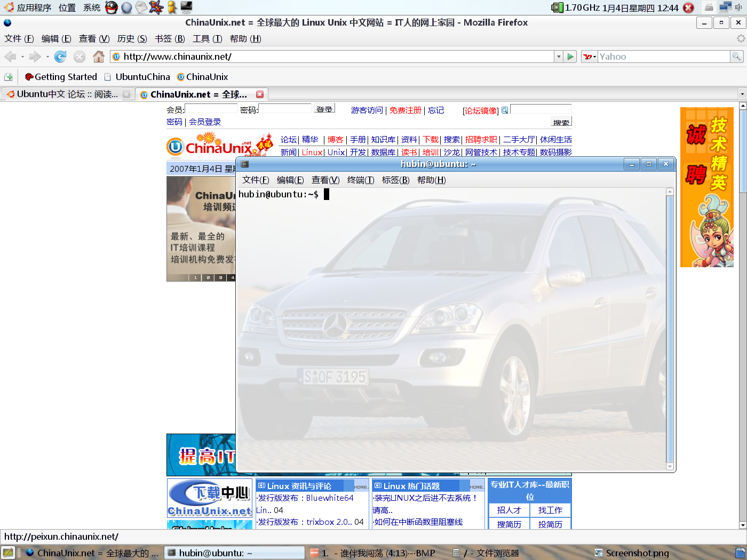Switch to Screenshot.png taskbar window
747x560 pixels.
coord(632,553)
